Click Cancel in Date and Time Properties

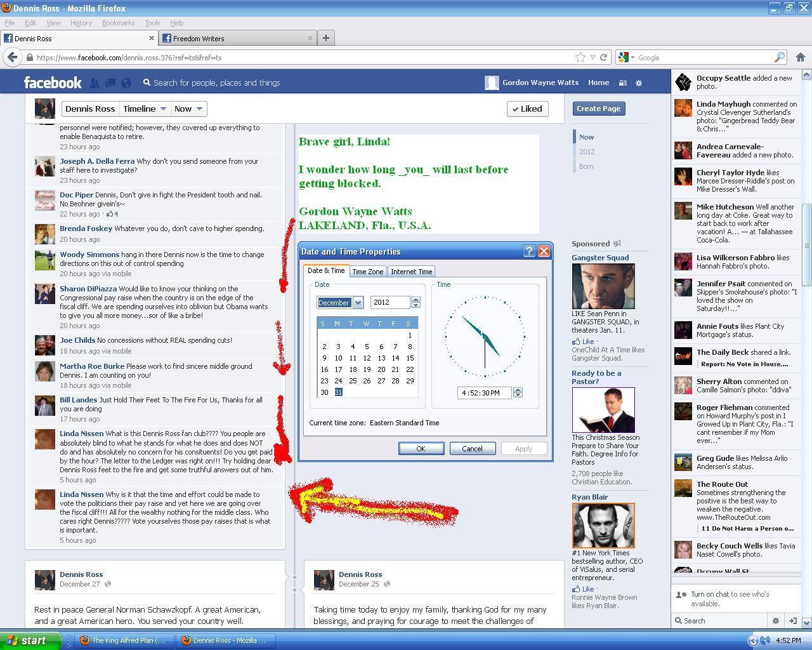(x=472, y=449)
